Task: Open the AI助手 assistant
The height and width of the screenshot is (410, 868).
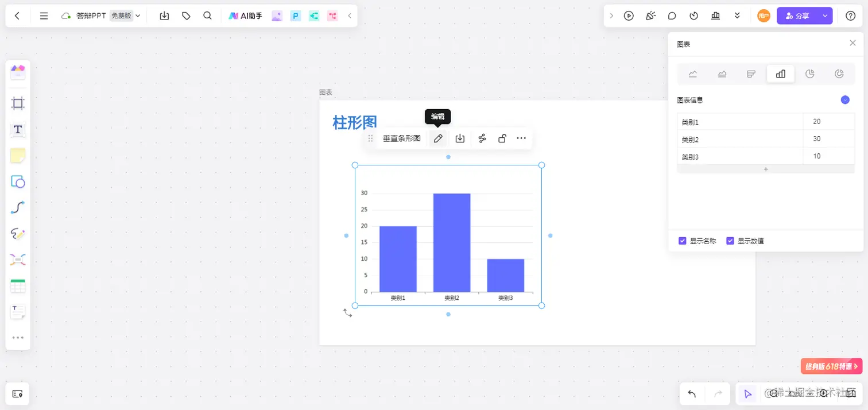Action: [x=245, y=16]
